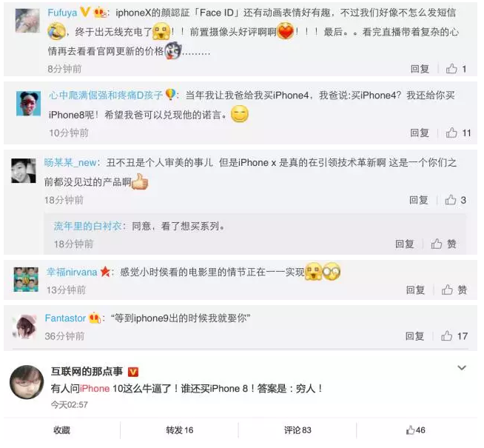
Task: Click 收藏 to bookmark the post
Action: coord(61,429)
